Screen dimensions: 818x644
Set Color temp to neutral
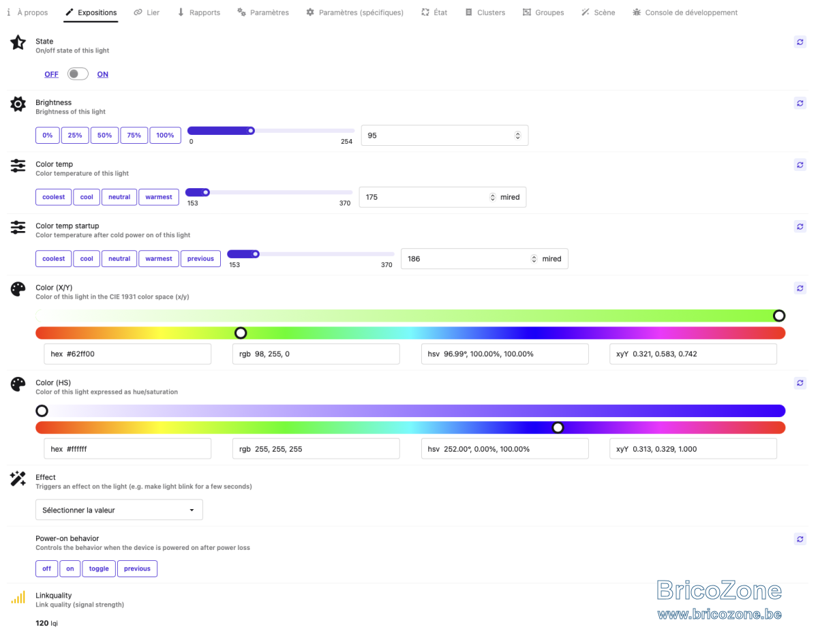point(119,197)
